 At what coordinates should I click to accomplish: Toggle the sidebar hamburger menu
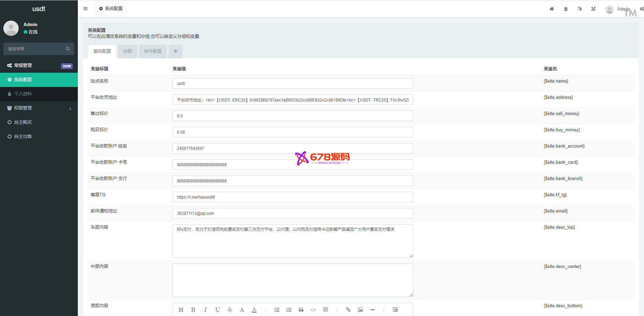pos(86,9)
